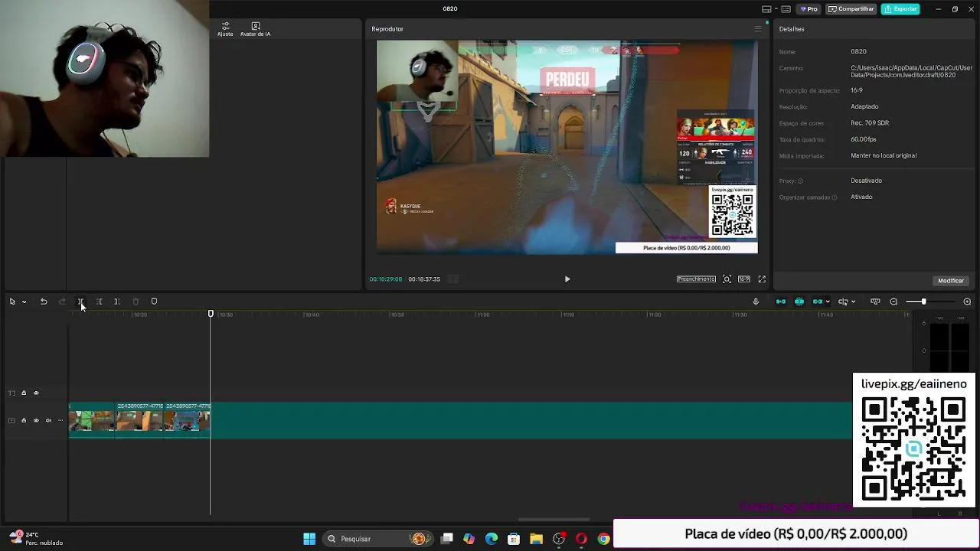Toggle the preview axis icon
The height and width of the screenshot is (551, 980).
click(x=843, y=302)
